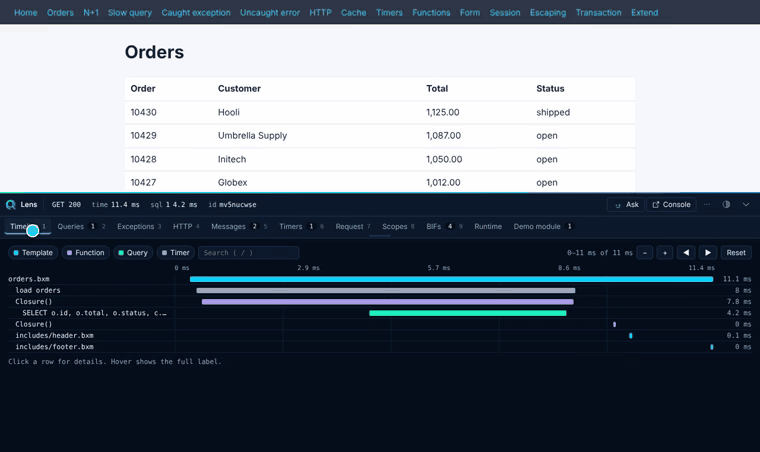Toggle the Template filter chip
The width and height of the screenshot is (760, 452).
(33, 252)
